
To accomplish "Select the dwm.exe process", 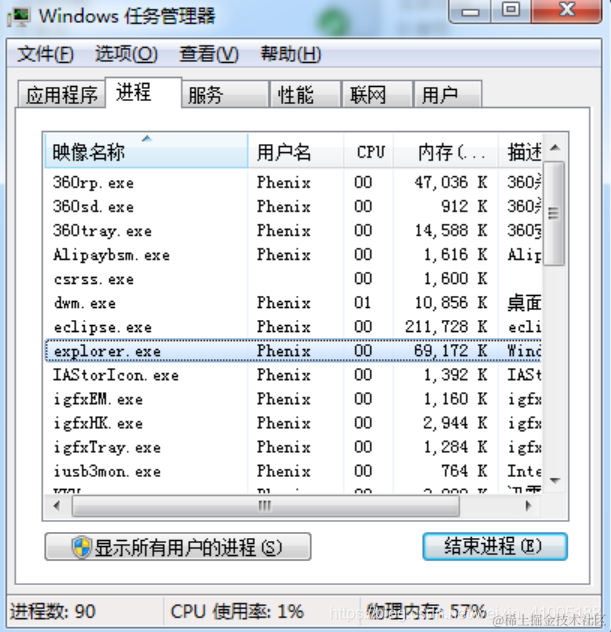I will [x=293, y=303].
